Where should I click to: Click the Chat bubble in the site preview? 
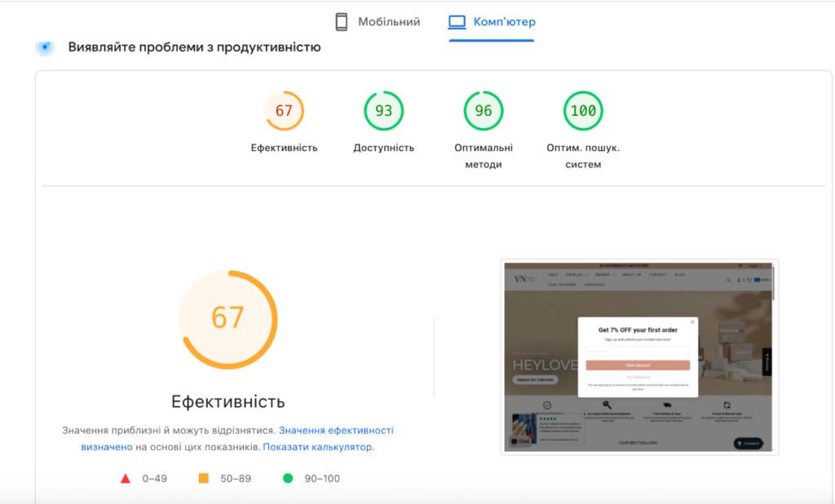(x=520, y=441)
